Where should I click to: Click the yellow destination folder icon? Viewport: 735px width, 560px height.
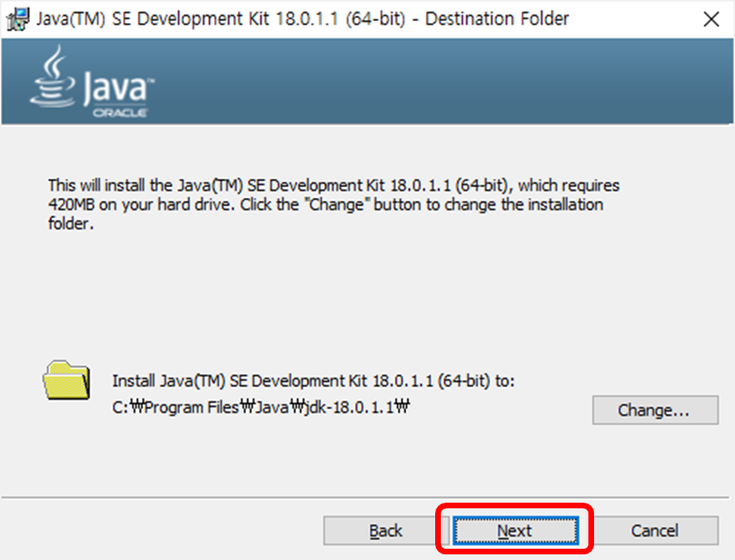(x=67, y=380)
